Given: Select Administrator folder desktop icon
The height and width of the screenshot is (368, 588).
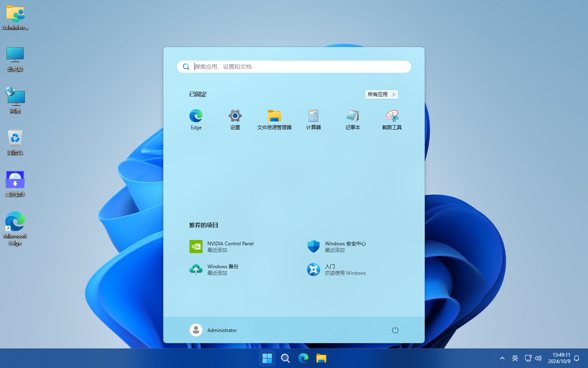Looking at the screenshot, I should [15, 18].
